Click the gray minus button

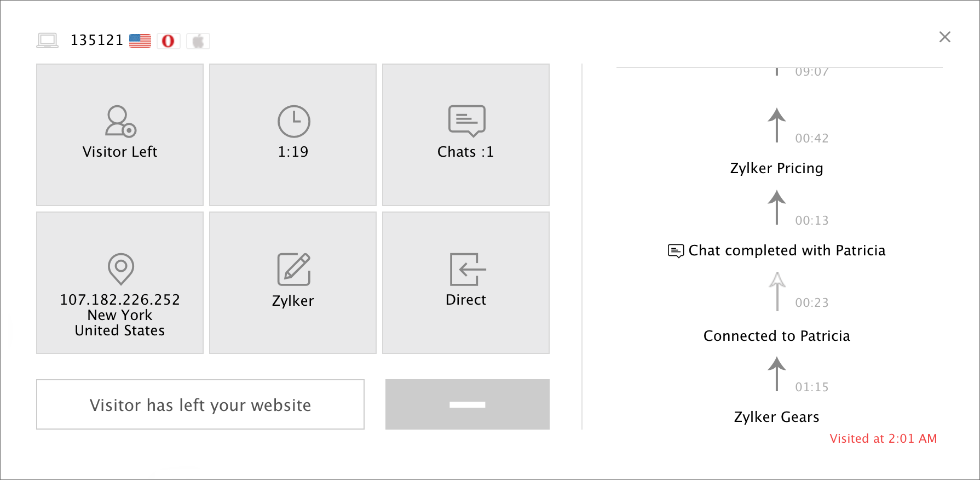(x=467, y=404)
